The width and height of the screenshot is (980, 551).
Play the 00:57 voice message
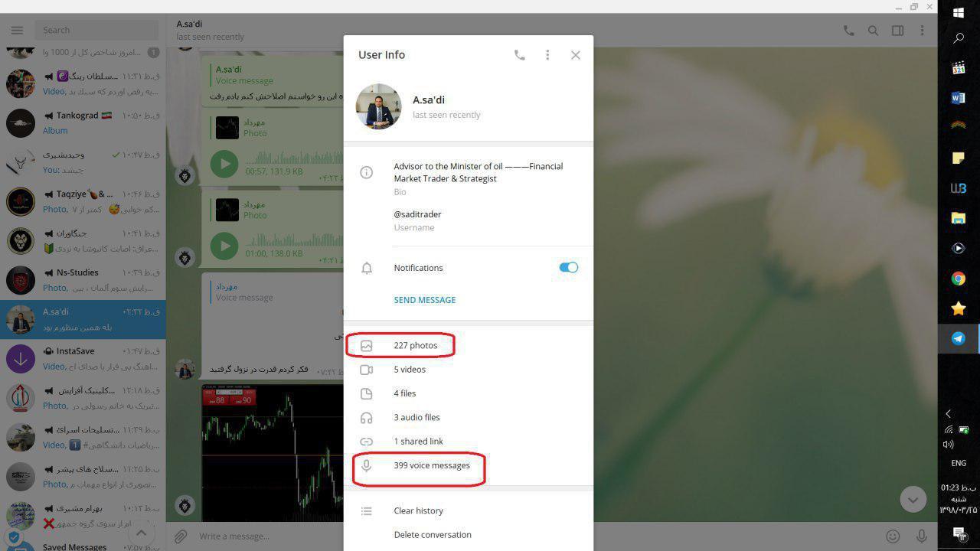pos(224,164)
